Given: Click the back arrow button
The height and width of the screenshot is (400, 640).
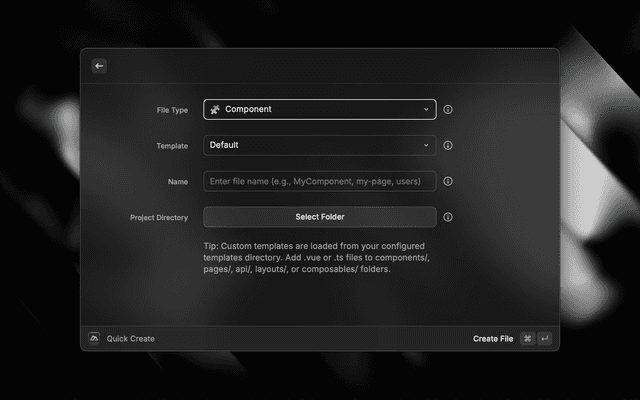Looking at the screenshot, I should [x=99, y=66].
